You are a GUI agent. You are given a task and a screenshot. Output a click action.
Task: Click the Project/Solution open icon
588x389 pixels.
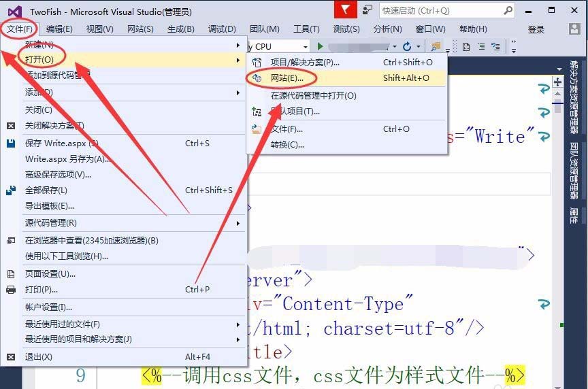click(257, 62)
